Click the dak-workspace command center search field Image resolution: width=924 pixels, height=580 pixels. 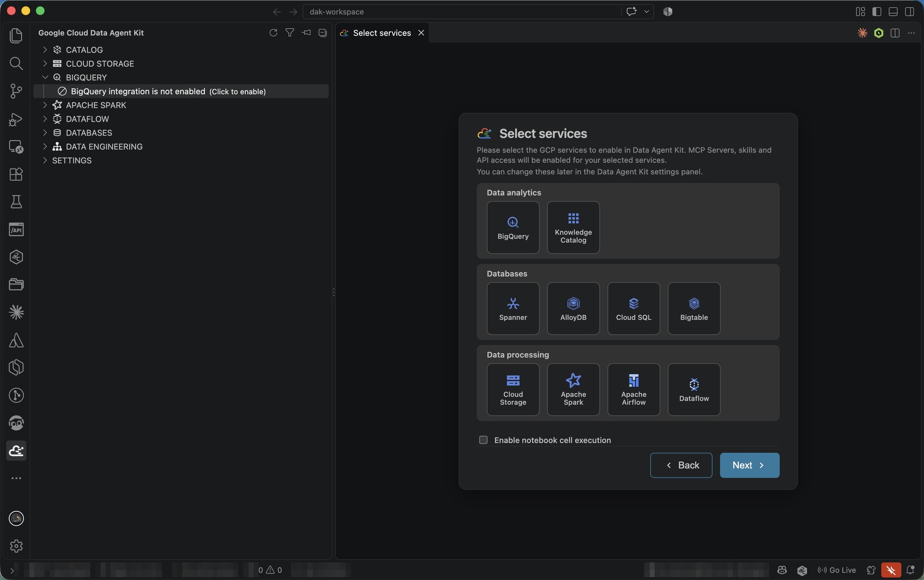[x=462, y=12]
